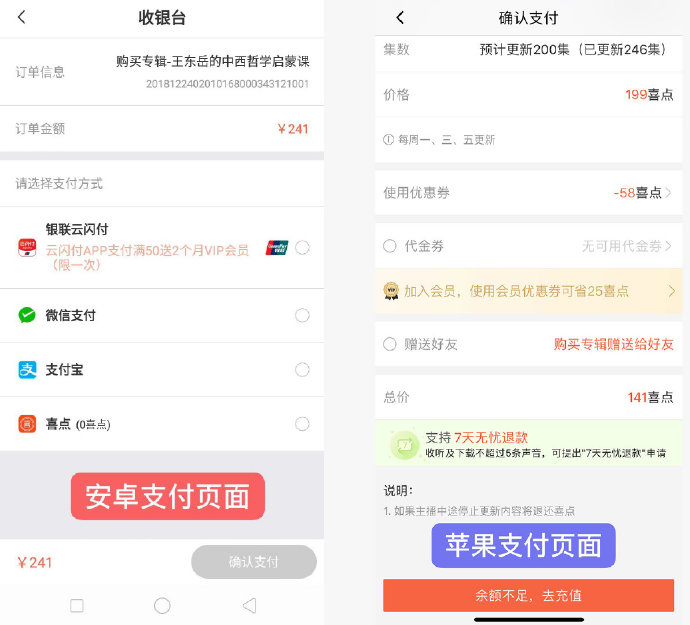Tap the 确认支付 confirm button
This screenshot has width=690, height=625.
(254, 562)
